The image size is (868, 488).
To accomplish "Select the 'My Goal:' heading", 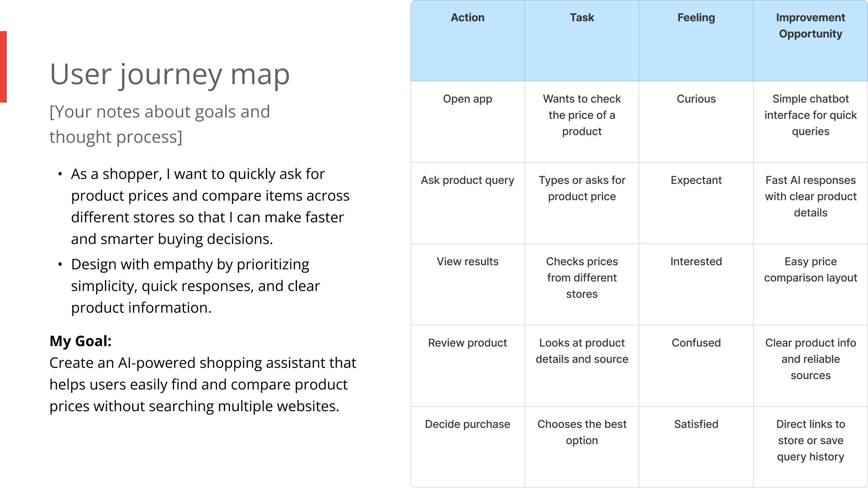I will (80, 341).
